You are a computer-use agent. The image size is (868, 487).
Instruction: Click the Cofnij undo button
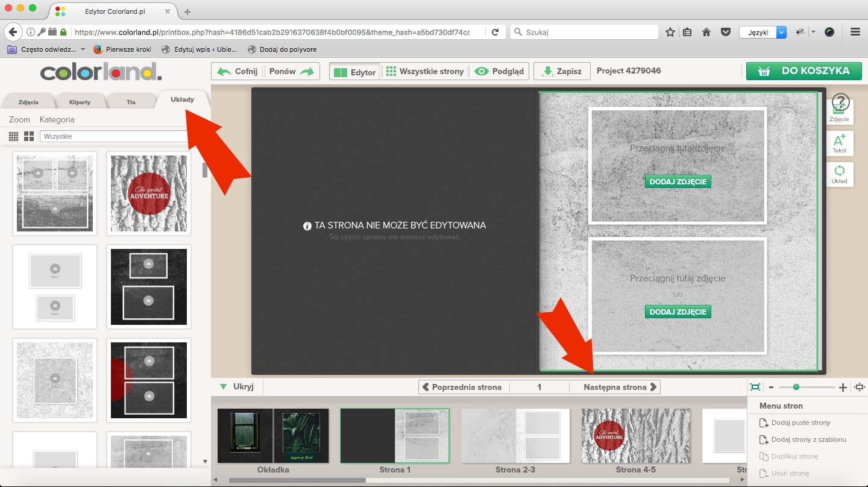coord(237,71)
